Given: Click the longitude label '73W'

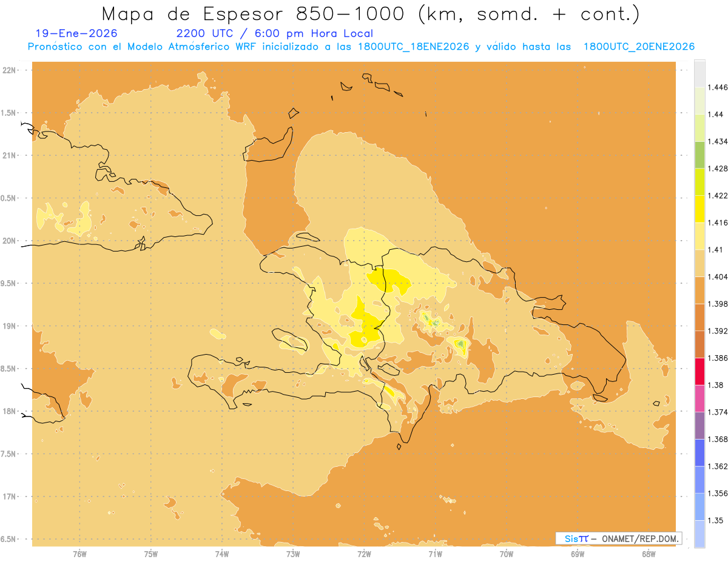Looking at the screenshot, I should (x=293, y=554).
